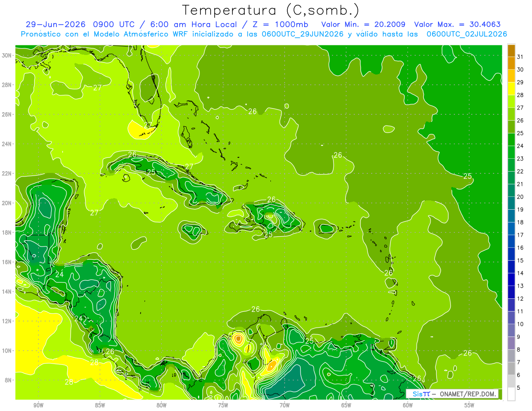Click the 65W longitude axis label

tap(346, 405)
